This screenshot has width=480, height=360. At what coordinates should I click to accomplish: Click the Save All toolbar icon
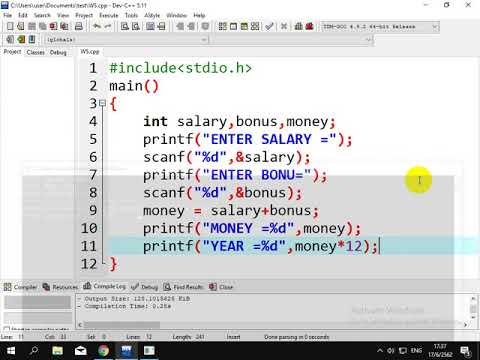(43, 26)
